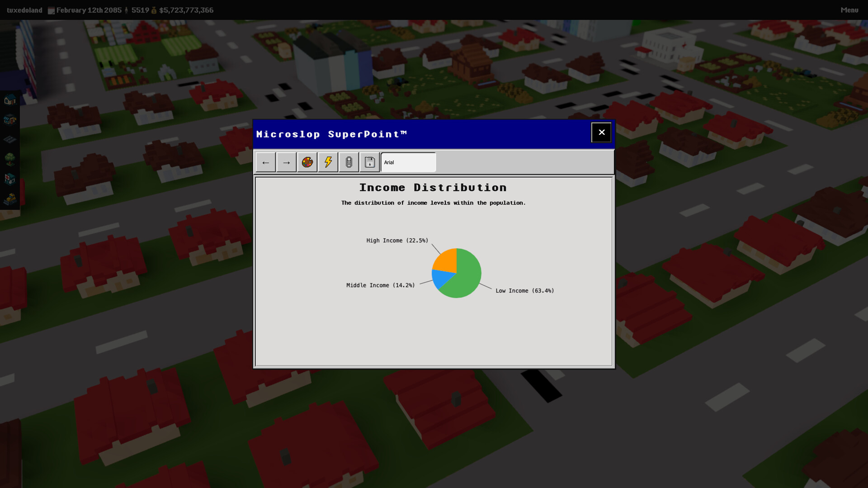Screen dimensions: 868x488
Task: Click the paperclip attachment icon
Action: (x=349, y=162)
